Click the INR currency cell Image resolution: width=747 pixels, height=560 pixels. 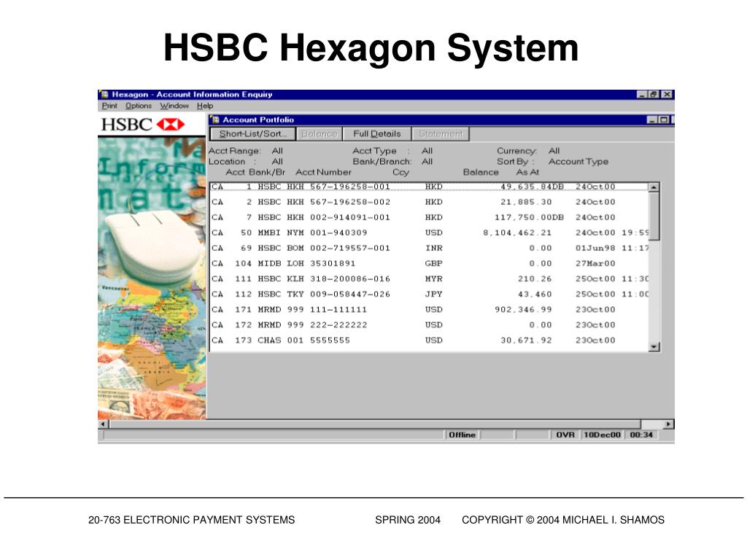(433, 248)
